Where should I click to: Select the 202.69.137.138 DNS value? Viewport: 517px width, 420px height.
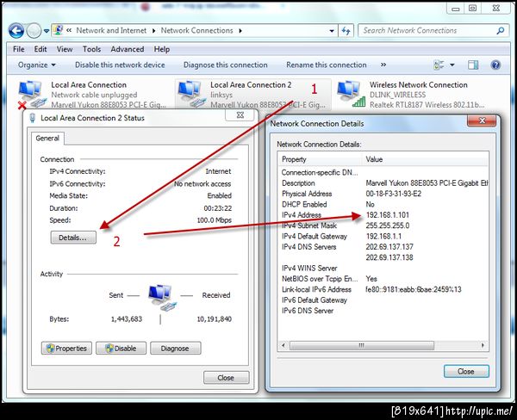pos(389,257)
